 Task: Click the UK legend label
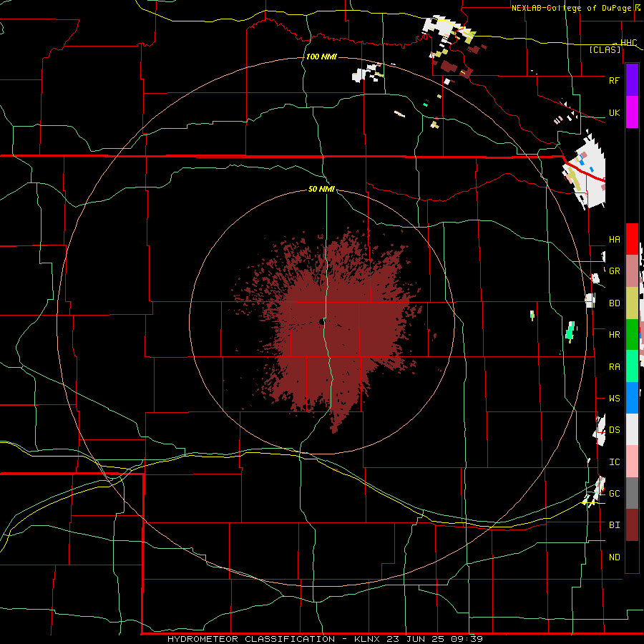click(614, 112)
